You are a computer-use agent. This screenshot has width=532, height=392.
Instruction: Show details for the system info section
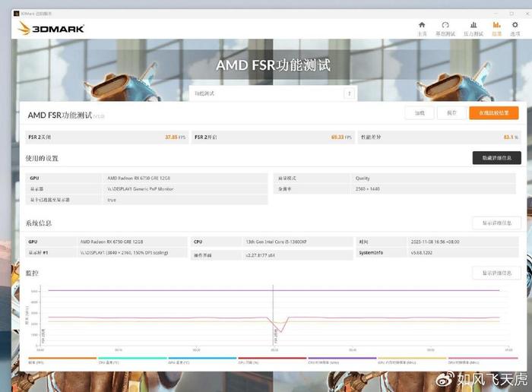[x=497, y=223]
